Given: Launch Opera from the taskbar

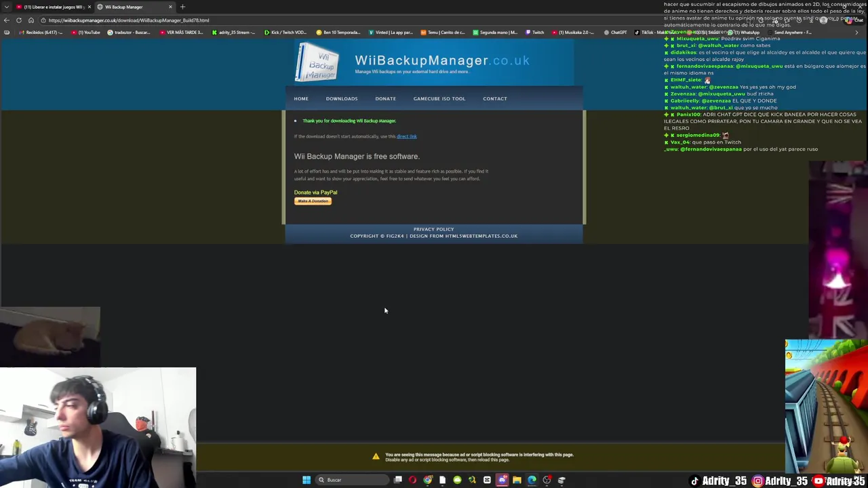Looking at the screenshot, I should click(412, 480).
